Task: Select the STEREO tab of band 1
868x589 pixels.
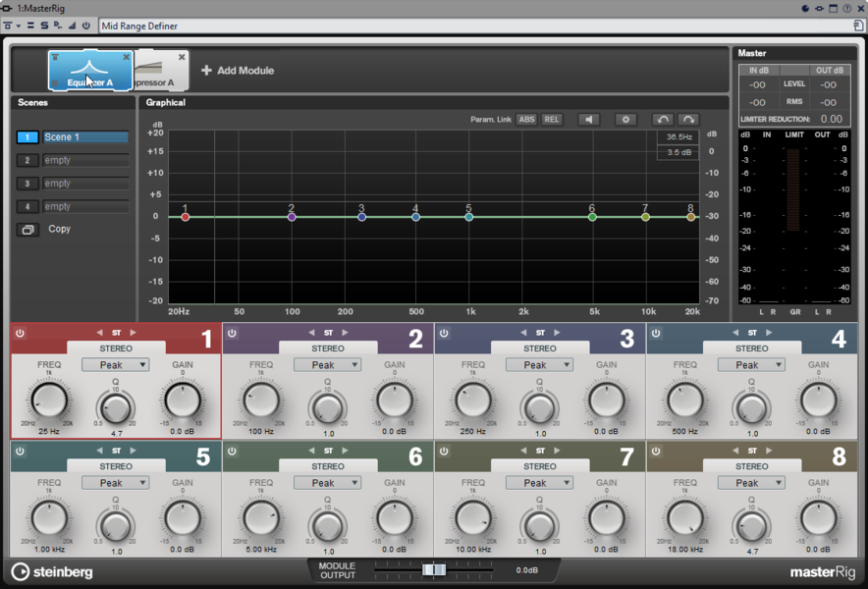Action: [116, 348]
